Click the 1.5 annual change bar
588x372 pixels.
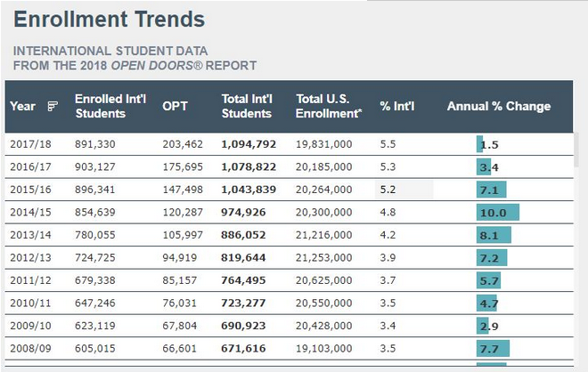click(481, 144)
